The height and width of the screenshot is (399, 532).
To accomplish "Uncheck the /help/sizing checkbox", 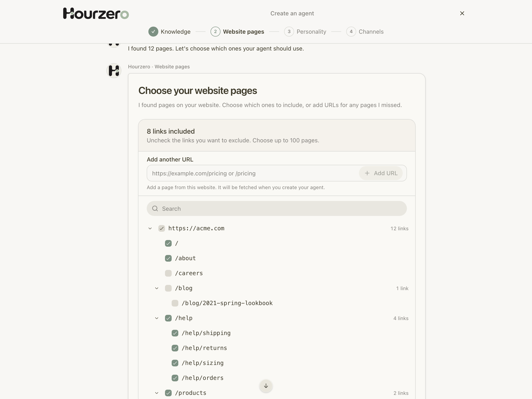I will 175,363.
